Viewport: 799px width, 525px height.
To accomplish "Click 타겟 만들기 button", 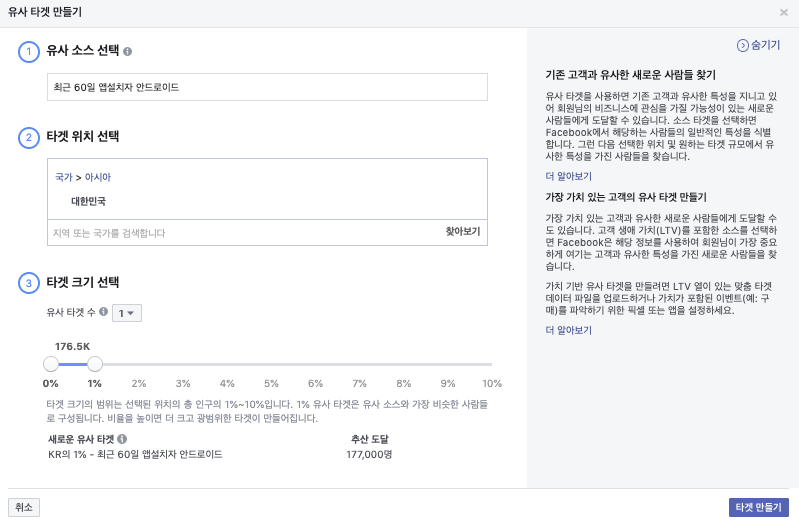I will point(758,508).
